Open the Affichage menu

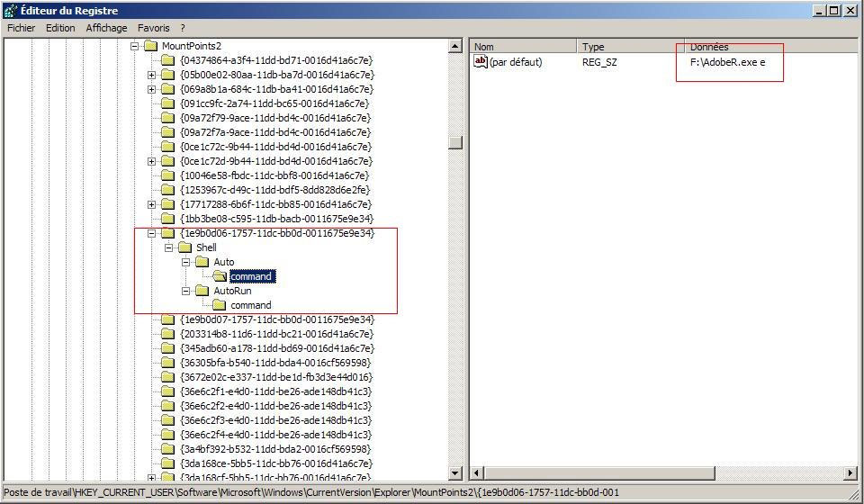[x=106, y=28]
